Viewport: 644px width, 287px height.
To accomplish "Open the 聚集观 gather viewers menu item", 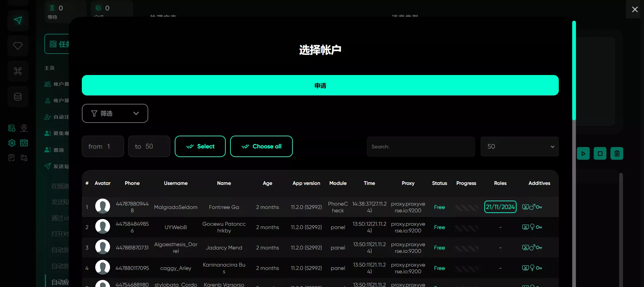I will click(x=57, y=133).
